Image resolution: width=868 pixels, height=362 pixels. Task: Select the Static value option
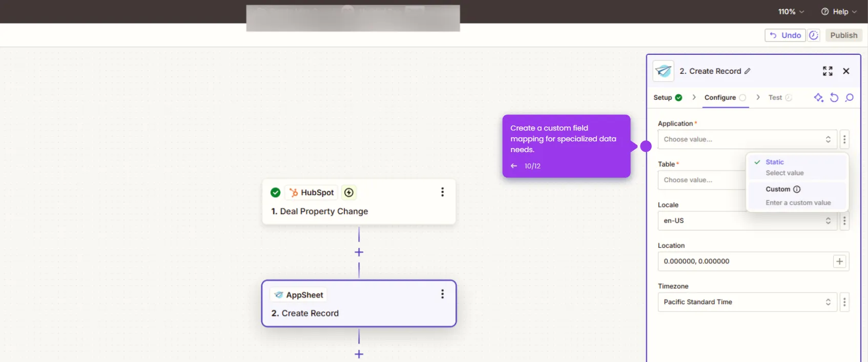pyautogui.click(x=797, y=167)
